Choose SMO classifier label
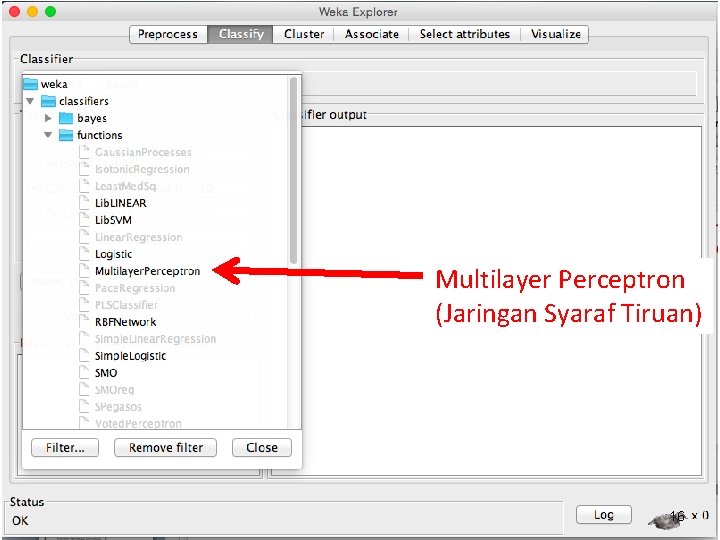 (106, 373)
